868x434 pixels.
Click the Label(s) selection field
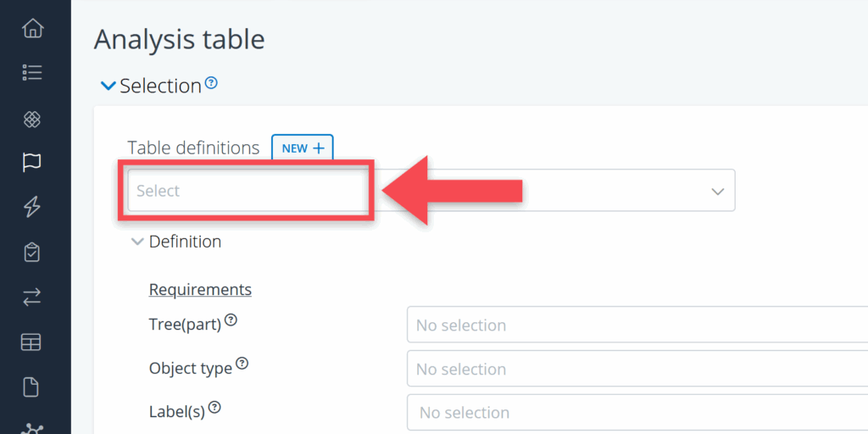pos(636,413)
